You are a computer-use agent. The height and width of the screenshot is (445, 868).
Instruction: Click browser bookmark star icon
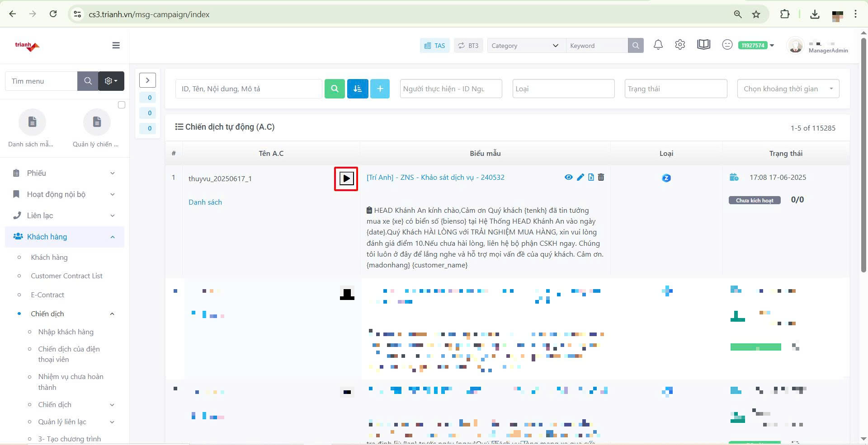point(756,14)
